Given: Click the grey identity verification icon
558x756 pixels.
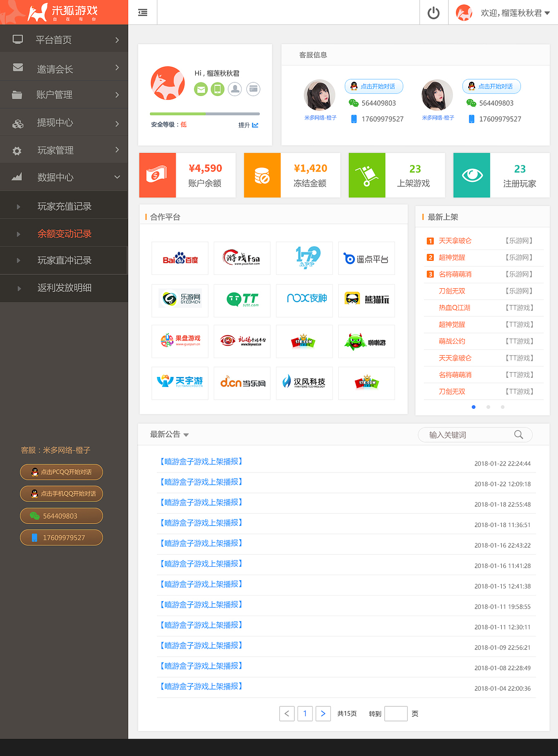Looking at the screenshot, I should pos(235,89).
